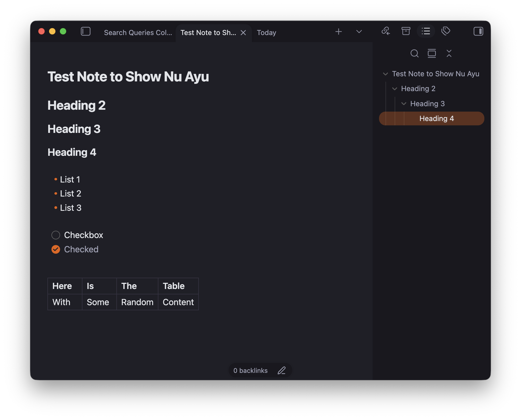Screen dimensions: 521x420
Task: Open the tab list dropdown chevron
Action: [x=359, y=32]
